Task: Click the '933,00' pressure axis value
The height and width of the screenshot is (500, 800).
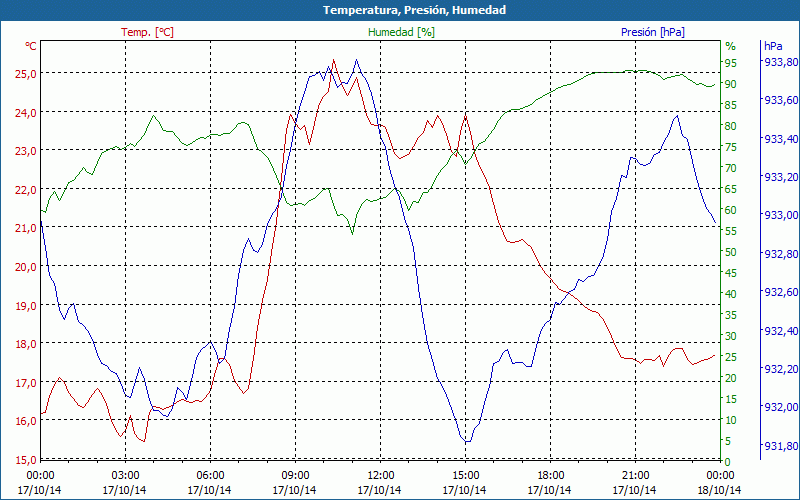Action: pyautogui.click(x=780, y=215)
